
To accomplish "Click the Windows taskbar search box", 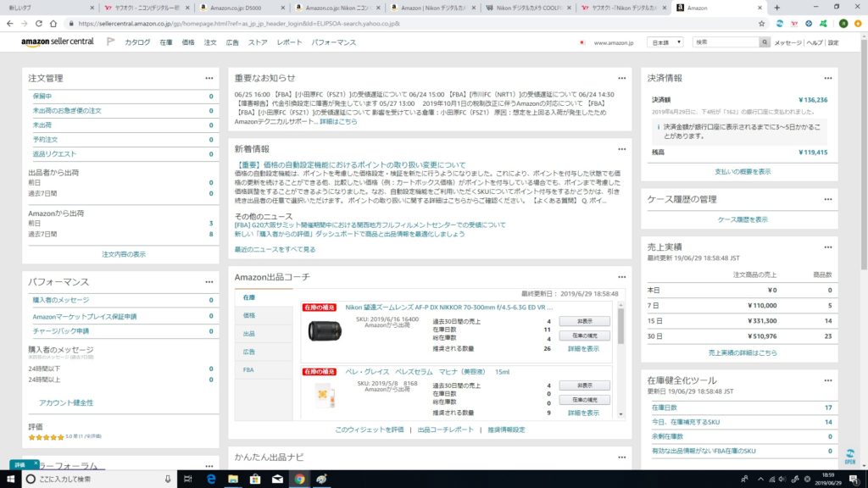I will 98,480.
